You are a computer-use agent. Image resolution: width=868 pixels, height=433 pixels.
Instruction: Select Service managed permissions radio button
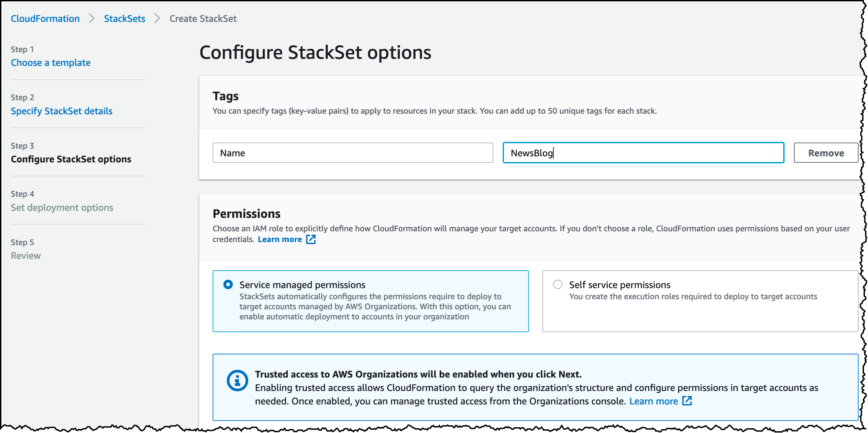coord(228,284)
